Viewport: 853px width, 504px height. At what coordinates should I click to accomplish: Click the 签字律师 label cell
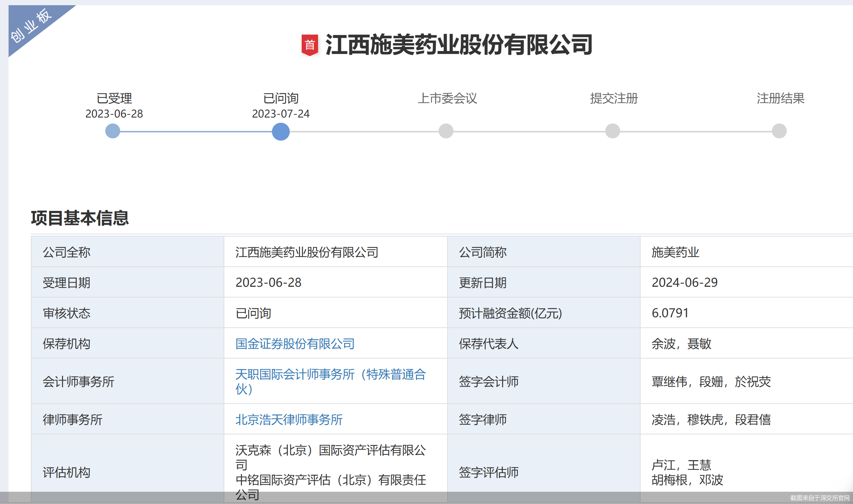543,419
